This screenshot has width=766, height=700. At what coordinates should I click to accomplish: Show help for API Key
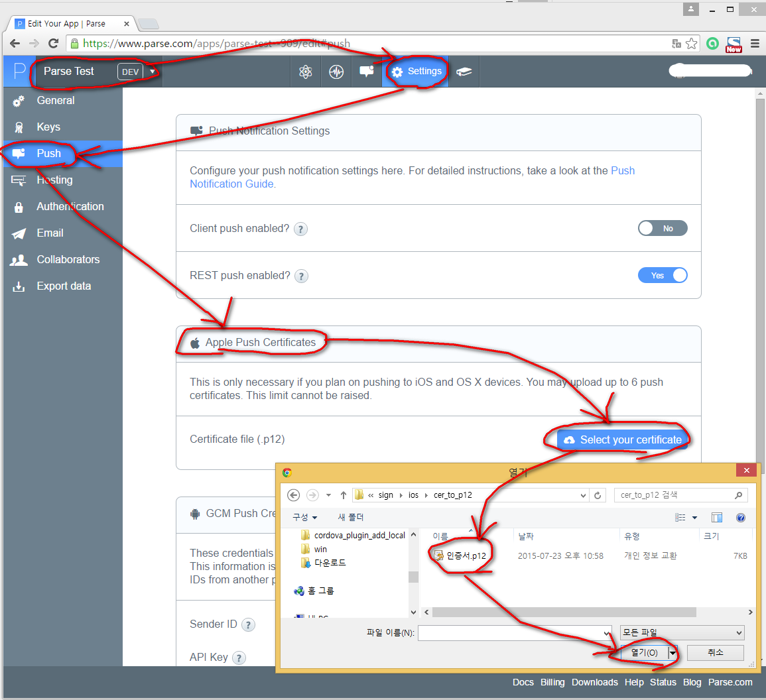point(239,658)
